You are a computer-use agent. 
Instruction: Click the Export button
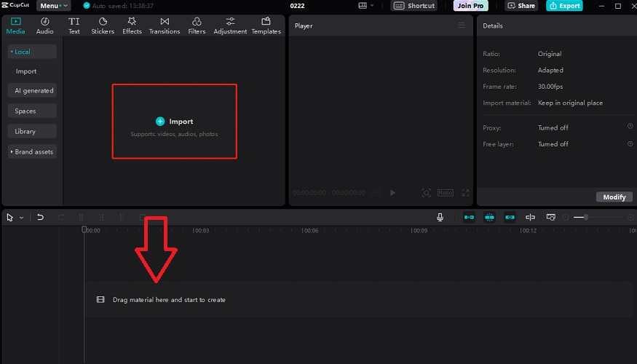[564, 6]
